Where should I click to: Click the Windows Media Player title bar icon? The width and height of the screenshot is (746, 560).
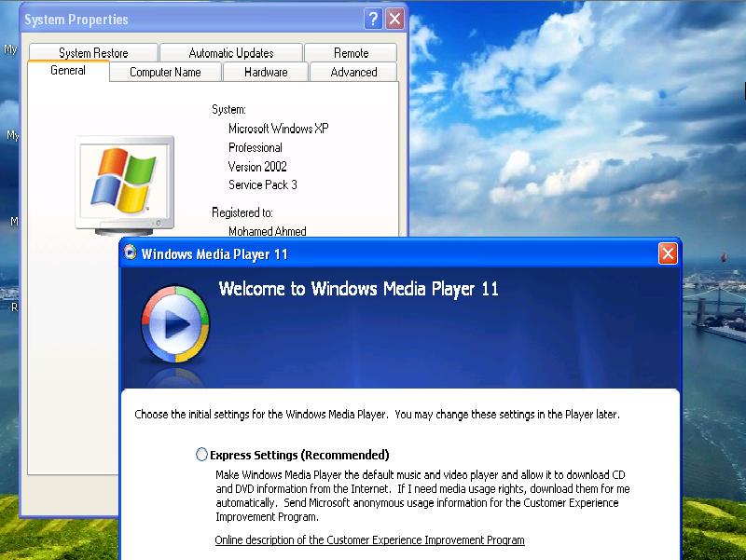point(130,253)
